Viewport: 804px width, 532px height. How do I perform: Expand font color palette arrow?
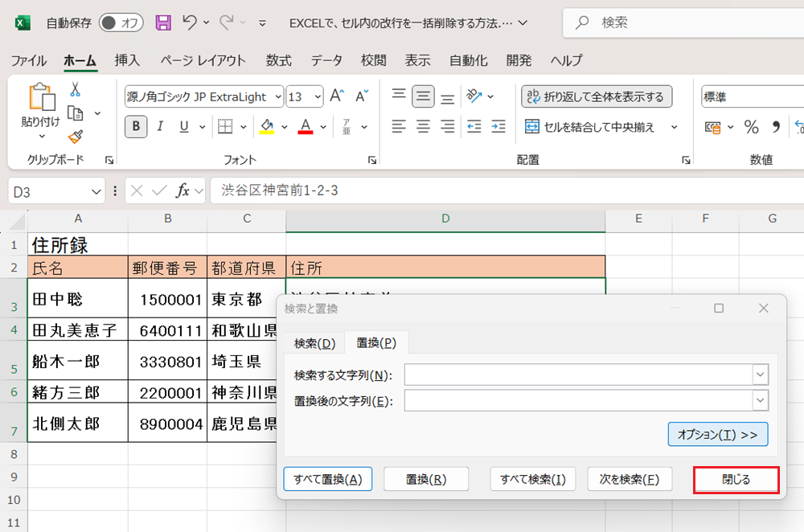[x=323, y=127]
